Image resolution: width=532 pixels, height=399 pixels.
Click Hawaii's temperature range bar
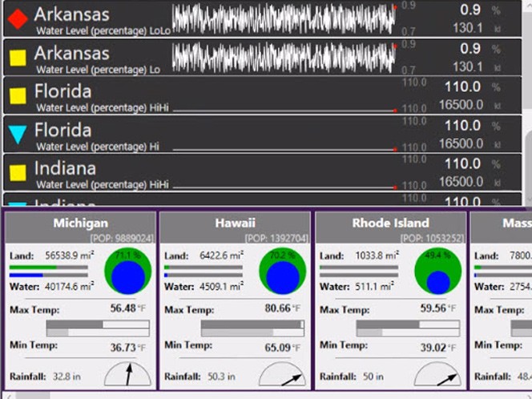pyautogui.click(x=252, y=328)
